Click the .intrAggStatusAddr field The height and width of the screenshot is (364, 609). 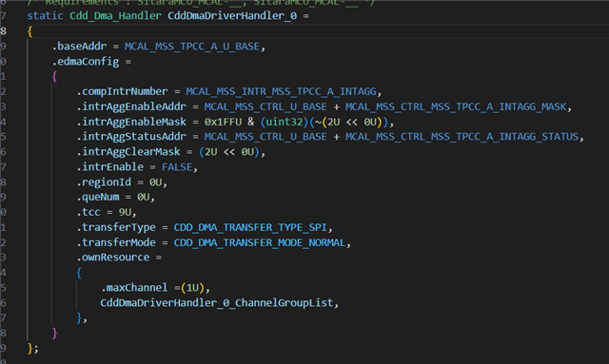tap(131, 137)
